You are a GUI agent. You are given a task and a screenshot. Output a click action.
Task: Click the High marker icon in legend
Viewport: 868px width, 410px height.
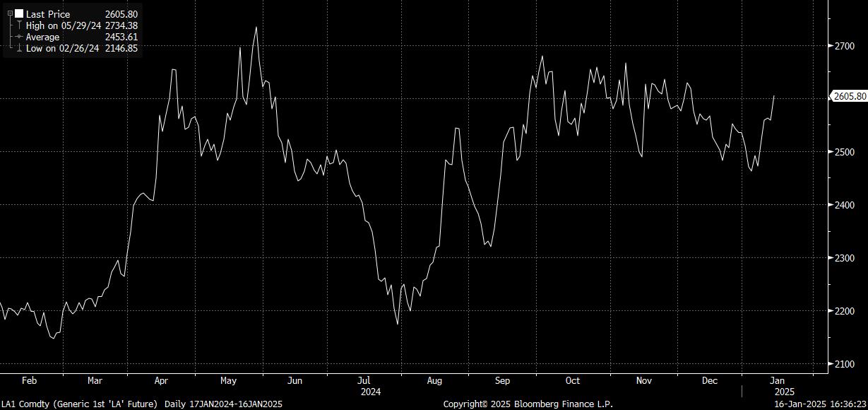(19, 25)
